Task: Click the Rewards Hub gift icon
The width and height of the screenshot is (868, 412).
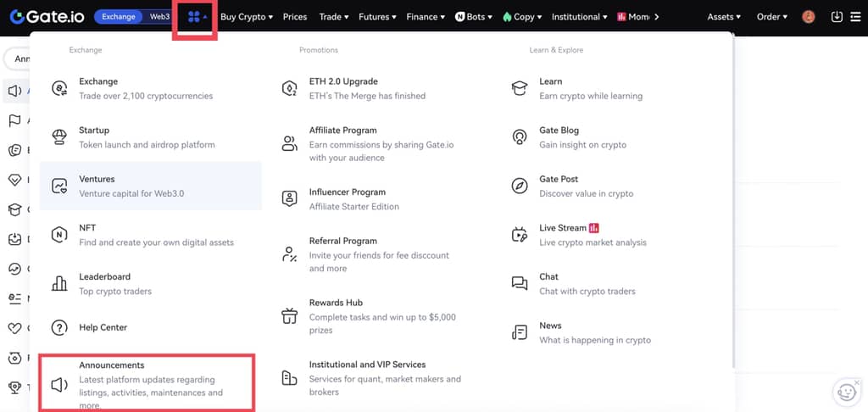Action: pos(290,316)
